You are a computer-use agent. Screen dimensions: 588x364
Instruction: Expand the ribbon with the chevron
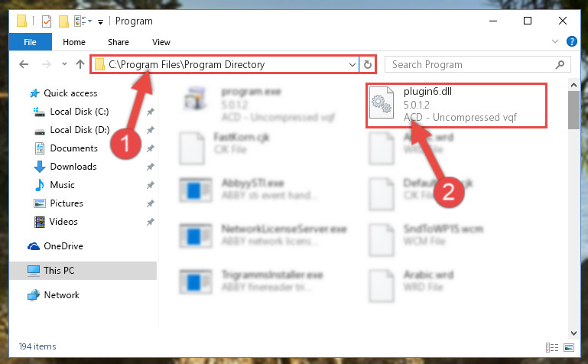(x=555, y=41)
